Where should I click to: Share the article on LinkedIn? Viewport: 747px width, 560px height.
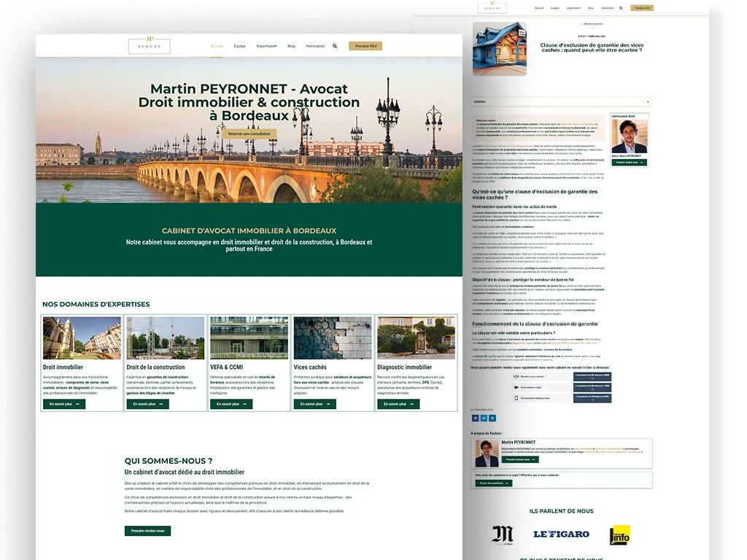pos(492,419)
